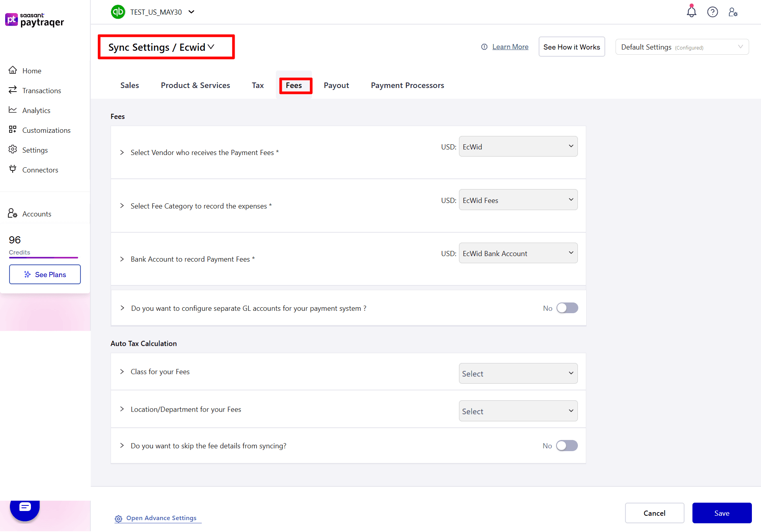Click the Learn More link

click(510, 46)
